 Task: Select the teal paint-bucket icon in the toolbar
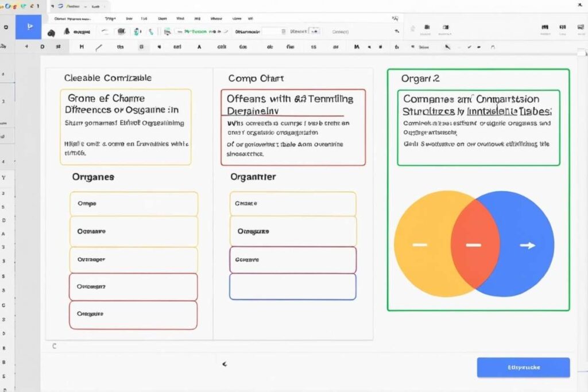[137, 32]
